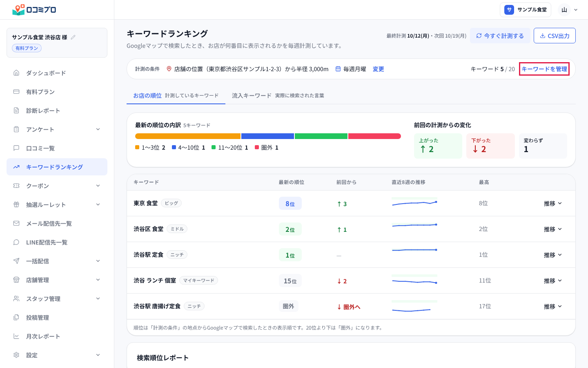Viewport: 588px width, 368px height.
Task: Switch to the お店の順位 tab
Action: 176,95
